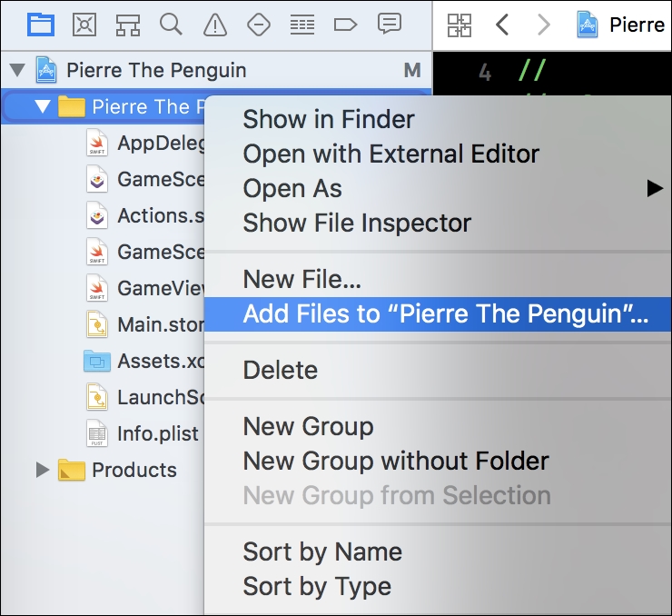Click the AppDelegate Swift file icon
Image resolution: width=672 pixels, height=616 pixels.
pos(97,143)
